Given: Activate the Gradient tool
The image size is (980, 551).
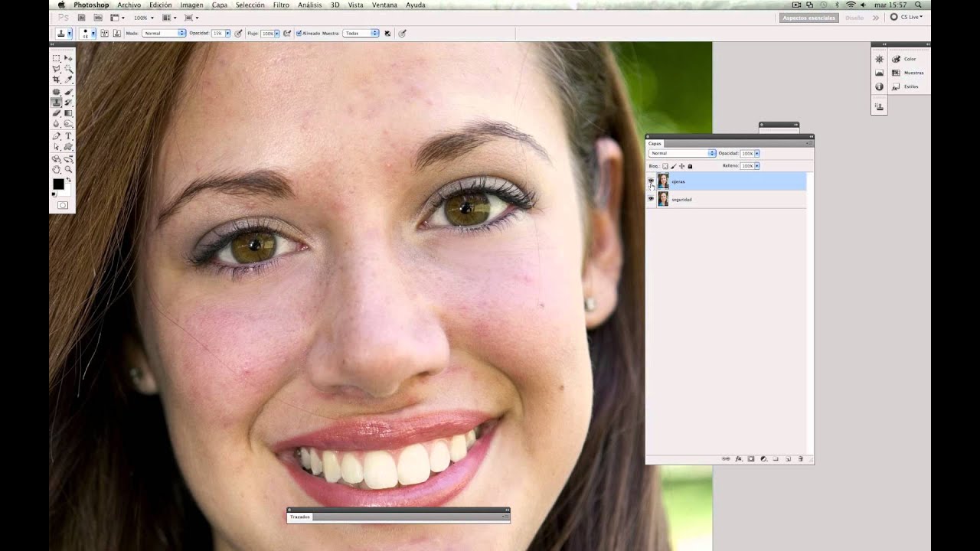Looking at the screenshot, I should (69, 113).
